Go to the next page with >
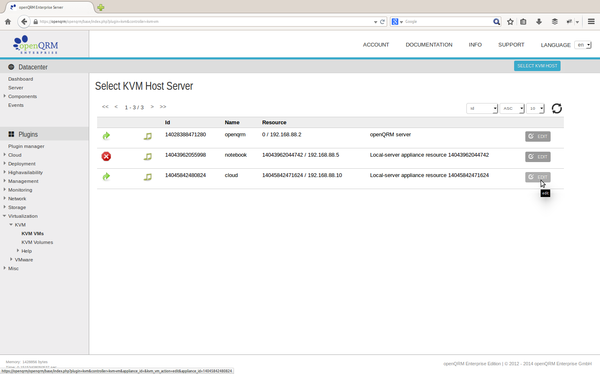 tap(152, 107)
